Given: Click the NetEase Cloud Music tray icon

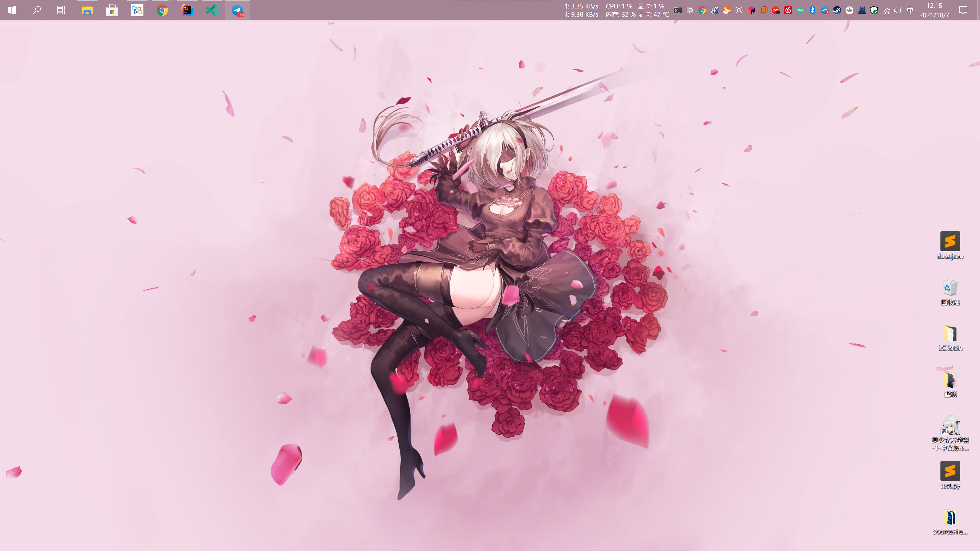Looking at the screenshot, I should pyautogui.click(x=788, y=10).
